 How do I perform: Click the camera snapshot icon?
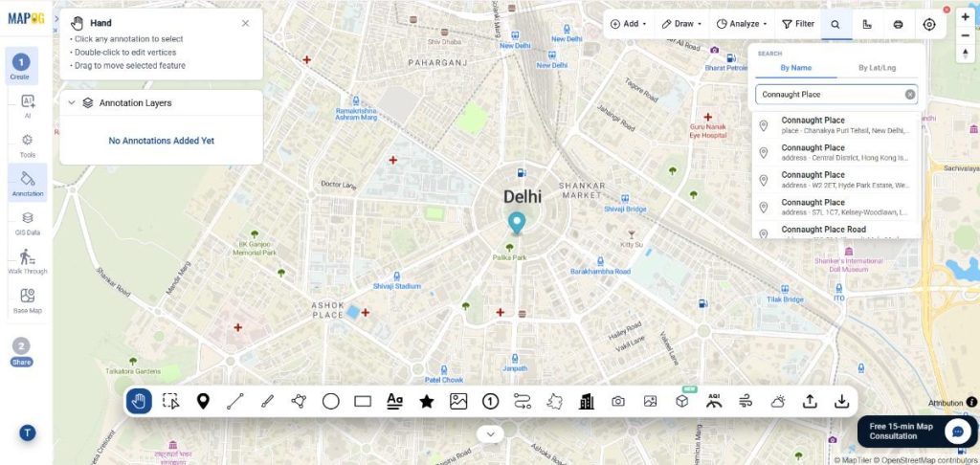point(618,401)
